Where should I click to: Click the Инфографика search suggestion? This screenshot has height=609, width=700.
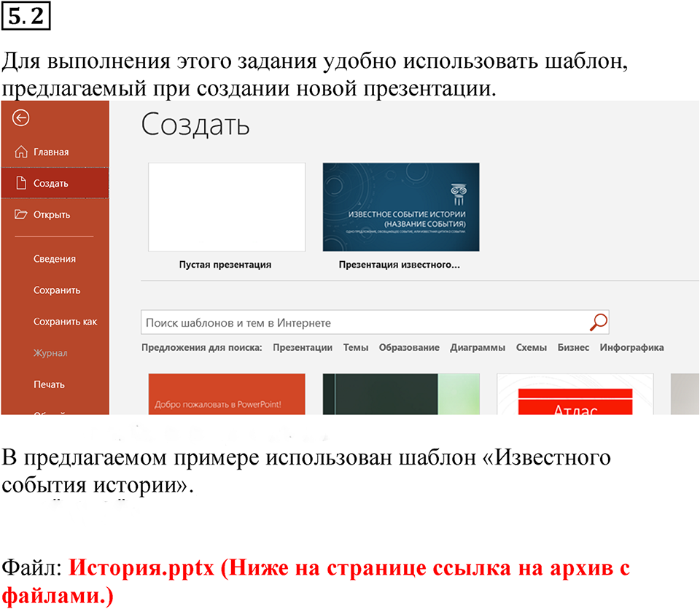tap(631, 348)
